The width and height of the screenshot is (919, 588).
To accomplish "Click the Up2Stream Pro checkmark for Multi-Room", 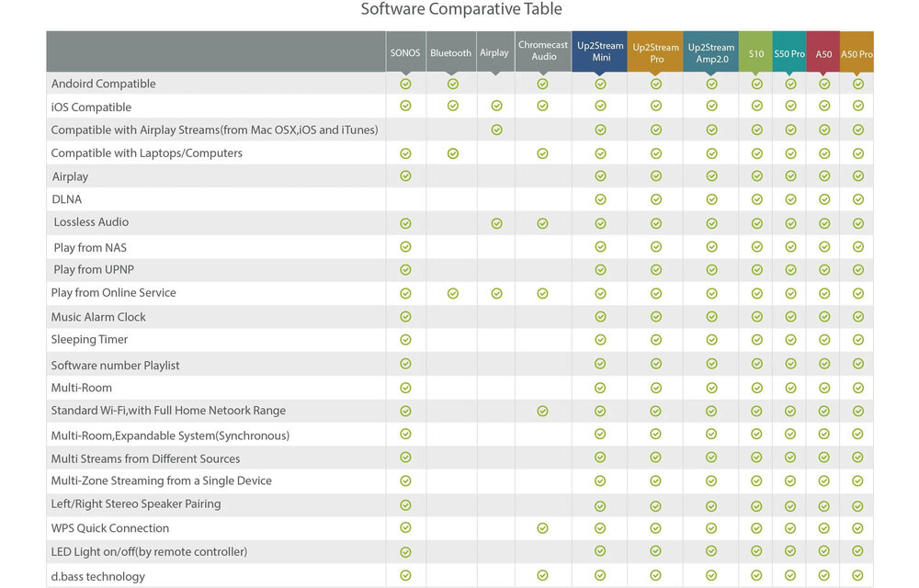I will pos(656,389).
